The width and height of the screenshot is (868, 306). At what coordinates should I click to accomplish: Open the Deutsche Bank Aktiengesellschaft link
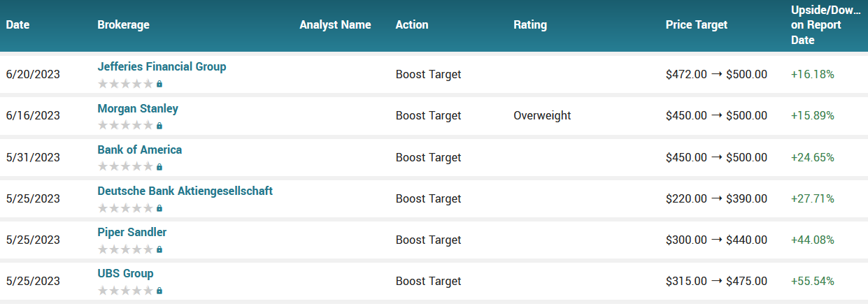[x=185, y=191]
